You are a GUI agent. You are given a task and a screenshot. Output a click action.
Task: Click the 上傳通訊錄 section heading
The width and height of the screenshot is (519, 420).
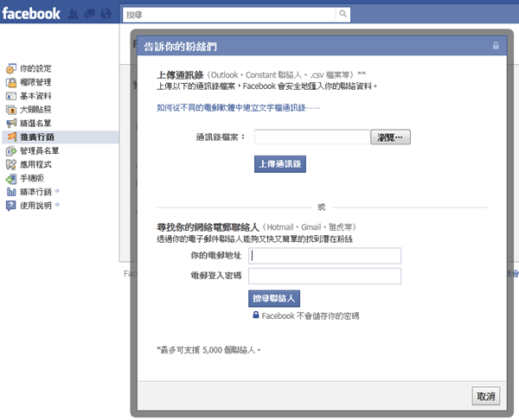tap(180, 75)
